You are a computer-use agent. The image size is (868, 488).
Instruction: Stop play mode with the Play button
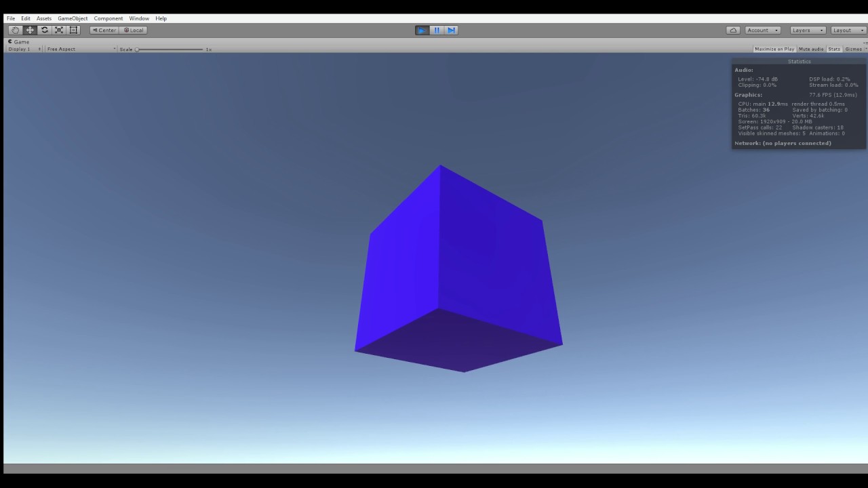tap(422, 30)
